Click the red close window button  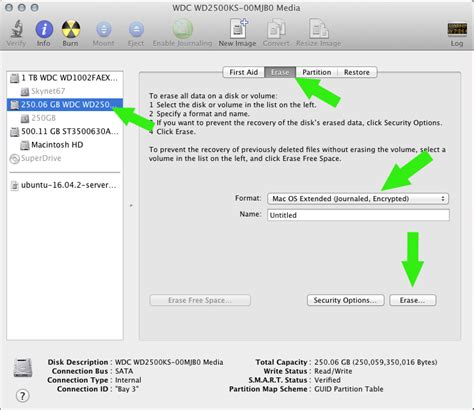(x=9, y=8)
